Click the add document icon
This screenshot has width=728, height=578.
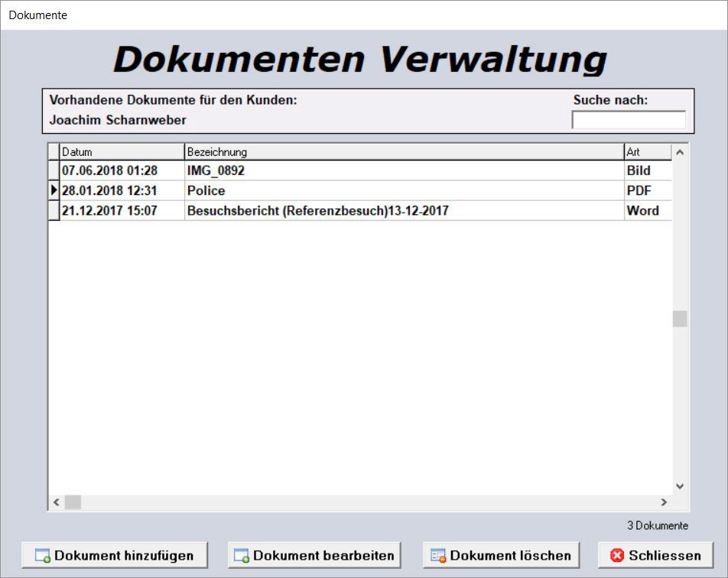coord(43,556)
